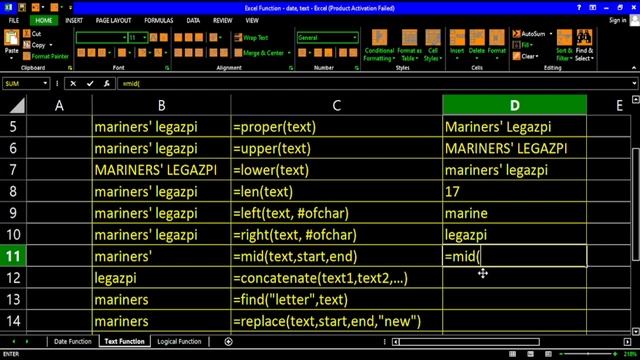The image size is (640, 360).
Task: Click the Increase Decimal icon
Action: pyautogui.click(x=343, y=52)
